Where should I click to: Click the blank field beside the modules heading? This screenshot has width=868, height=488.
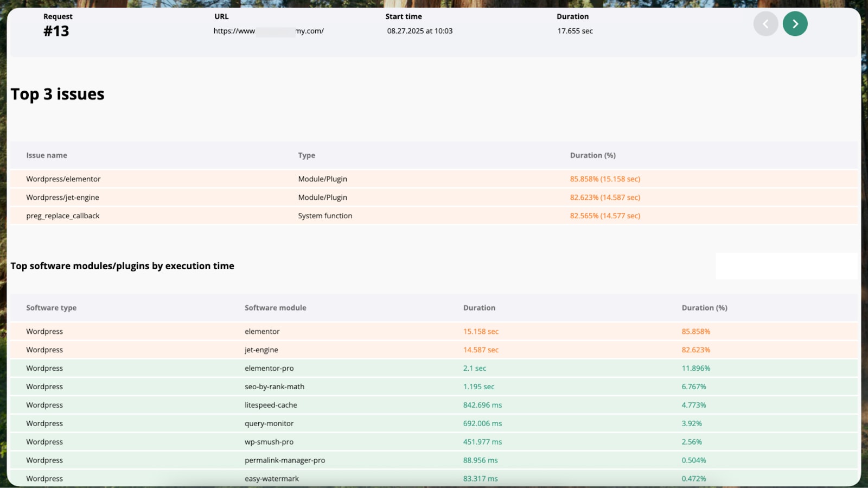786,266
